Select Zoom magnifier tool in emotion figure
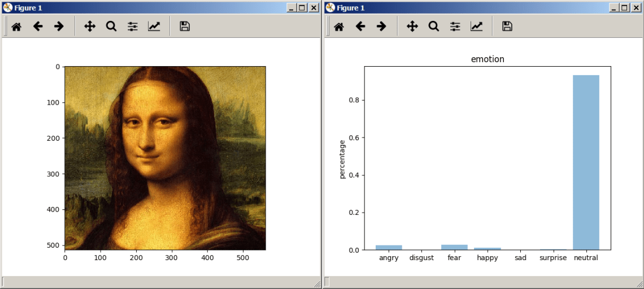 tap(433, 27)
